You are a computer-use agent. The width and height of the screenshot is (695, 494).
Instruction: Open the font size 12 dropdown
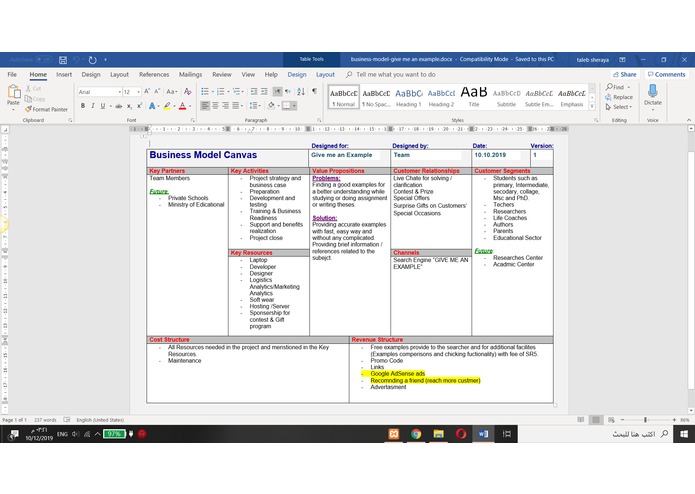click(139, 92)
